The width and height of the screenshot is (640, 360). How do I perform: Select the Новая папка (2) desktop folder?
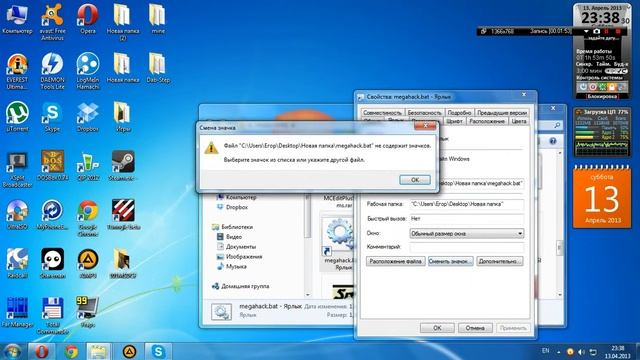coord(122,22)
